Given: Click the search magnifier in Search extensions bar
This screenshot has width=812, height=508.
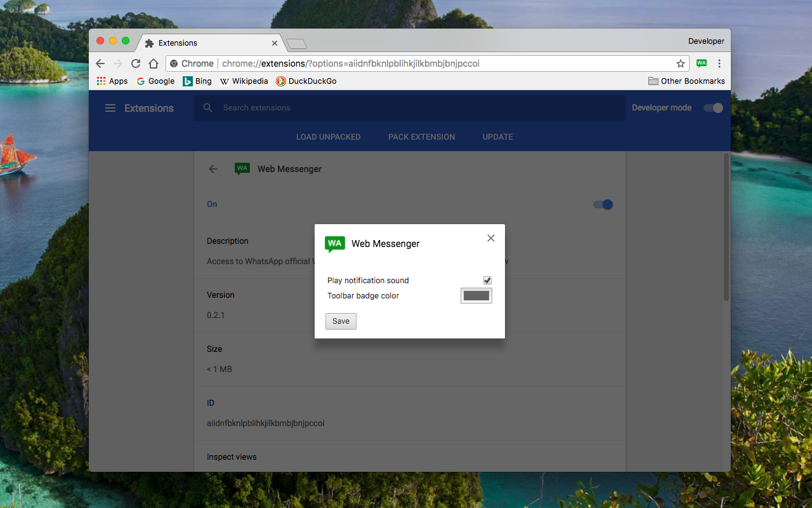Looking at the screenshot, I should pyautogui.click(x=207, y=108).
